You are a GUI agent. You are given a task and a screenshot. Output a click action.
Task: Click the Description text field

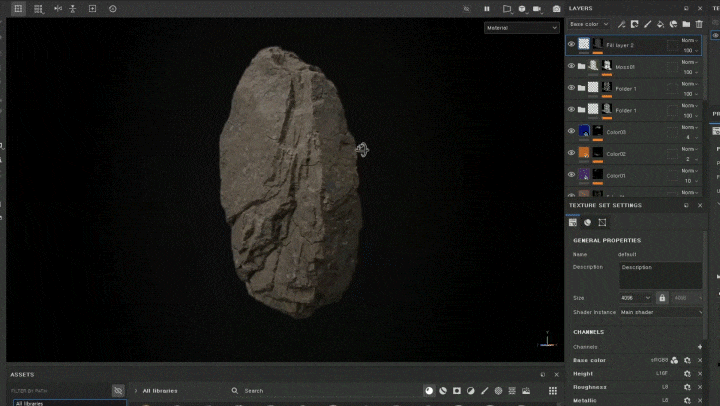coord(660,275)
